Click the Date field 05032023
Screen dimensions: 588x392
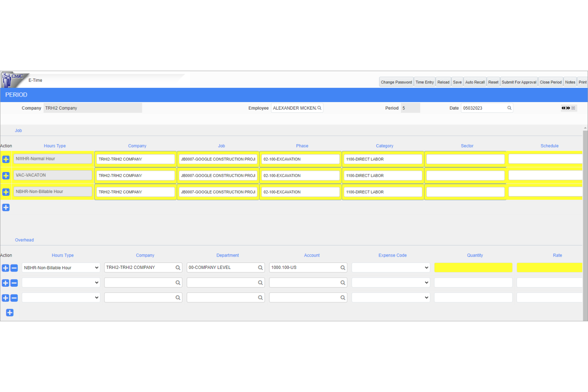[487, 108]
